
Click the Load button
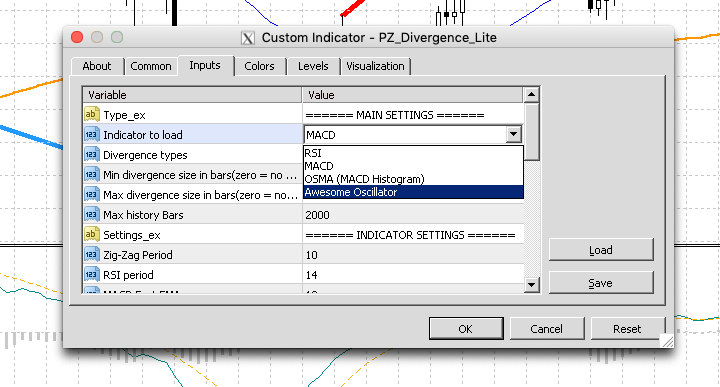[x=601, y=250]
